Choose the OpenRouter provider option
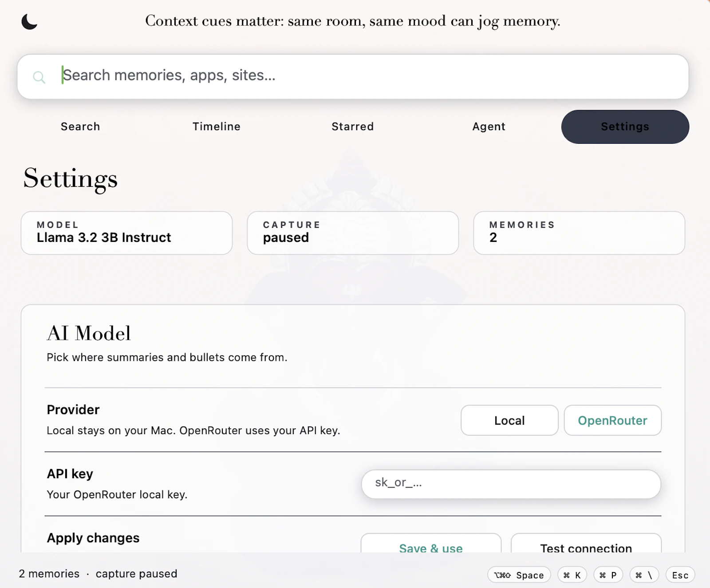This screenshot has height=588, width=710. coord(612,420)
